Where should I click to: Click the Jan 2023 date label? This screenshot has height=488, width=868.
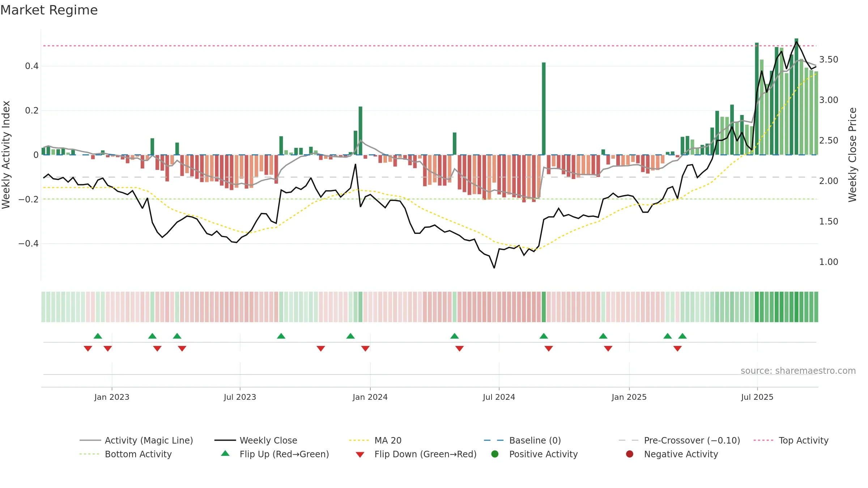pos(112,397)
